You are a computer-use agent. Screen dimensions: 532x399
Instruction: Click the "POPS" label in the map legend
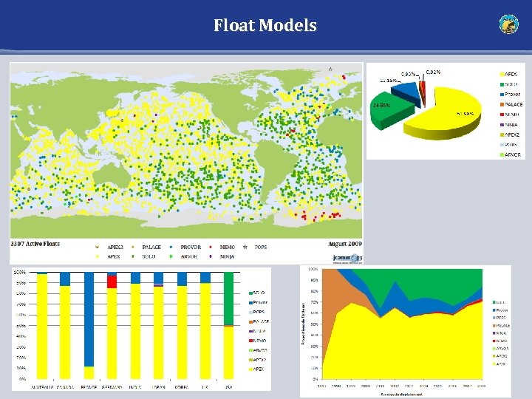click(x=261, y=247)
